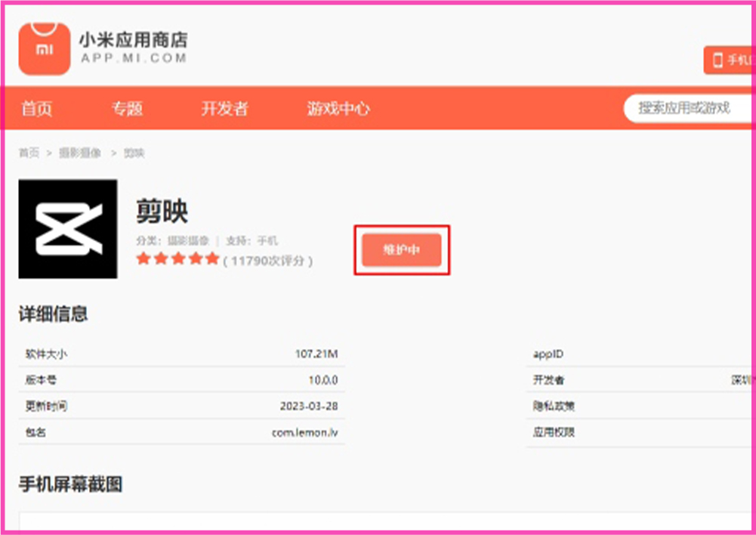The width and height of the screenshot is (756, 535).
Task: Switch to the 专题 navigation item
Action: (128, 109)
